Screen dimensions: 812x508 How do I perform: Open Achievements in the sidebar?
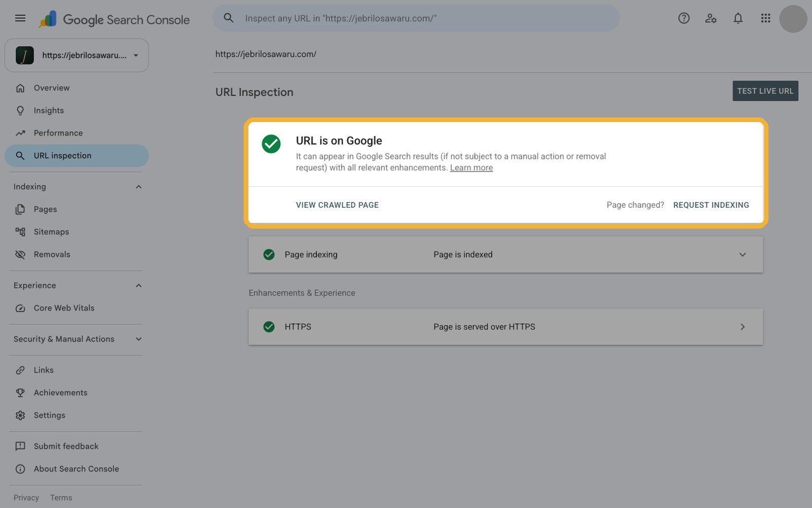click(x=77, y=393)
